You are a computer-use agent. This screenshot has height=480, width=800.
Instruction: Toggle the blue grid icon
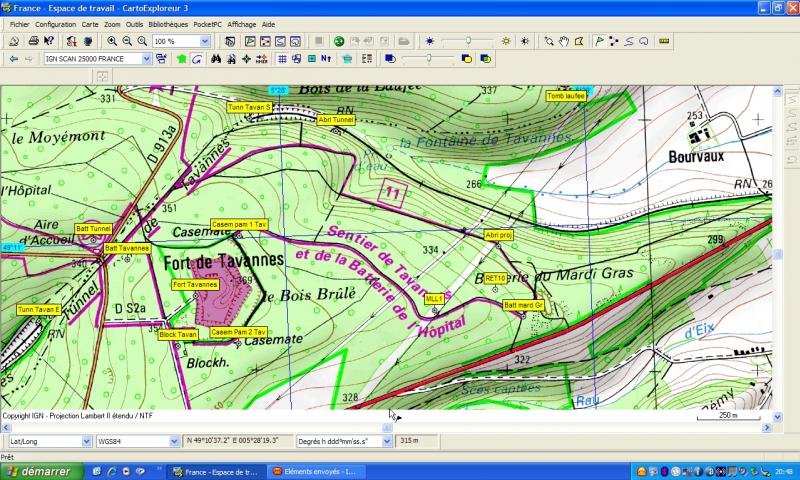[282, 59]
